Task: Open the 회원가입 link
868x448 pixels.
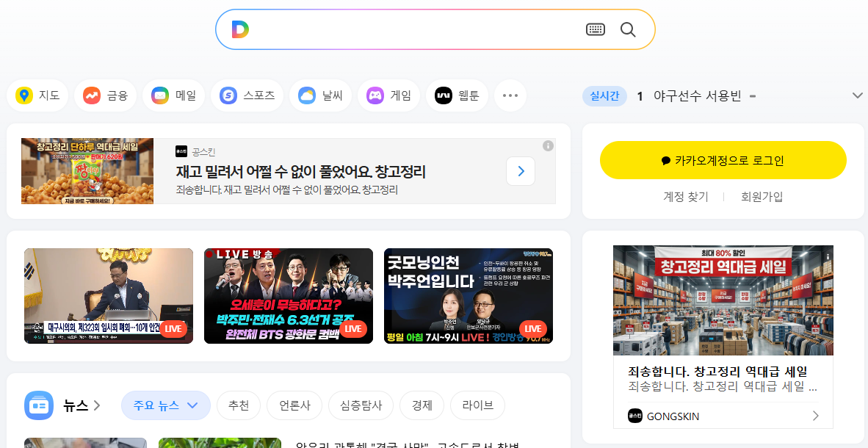Action: pos(762,196)
